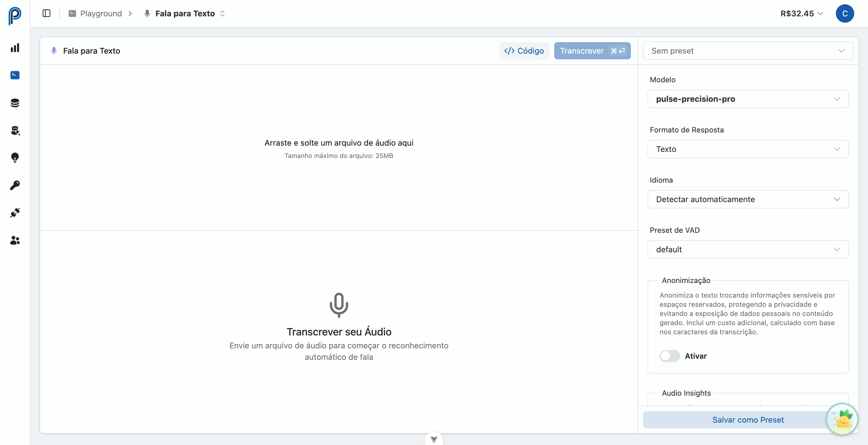The width and height of the screenshot is (868, 445).
Task: Click the Transcrever button
Action: click(x=592, y=50)
